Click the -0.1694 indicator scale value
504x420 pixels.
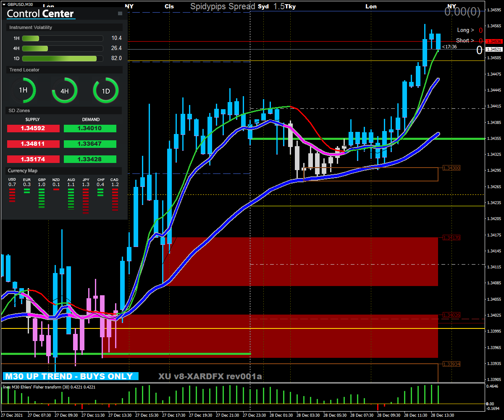point(492,408)
